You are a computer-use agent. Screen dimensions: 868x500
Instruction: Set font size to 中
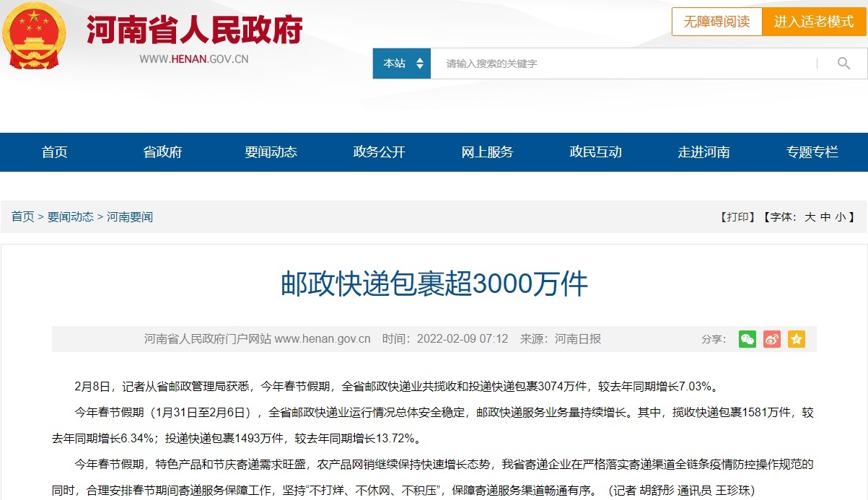coord(825,217)
